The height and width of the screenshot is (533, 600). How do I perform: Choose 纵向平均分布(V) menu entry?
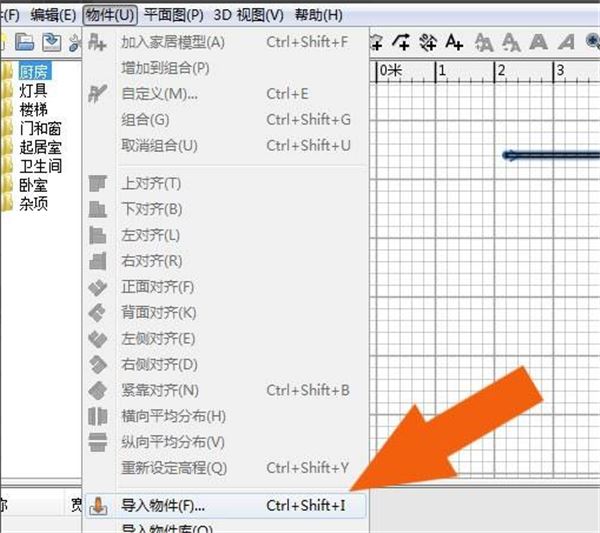click(x=225, y=442)
